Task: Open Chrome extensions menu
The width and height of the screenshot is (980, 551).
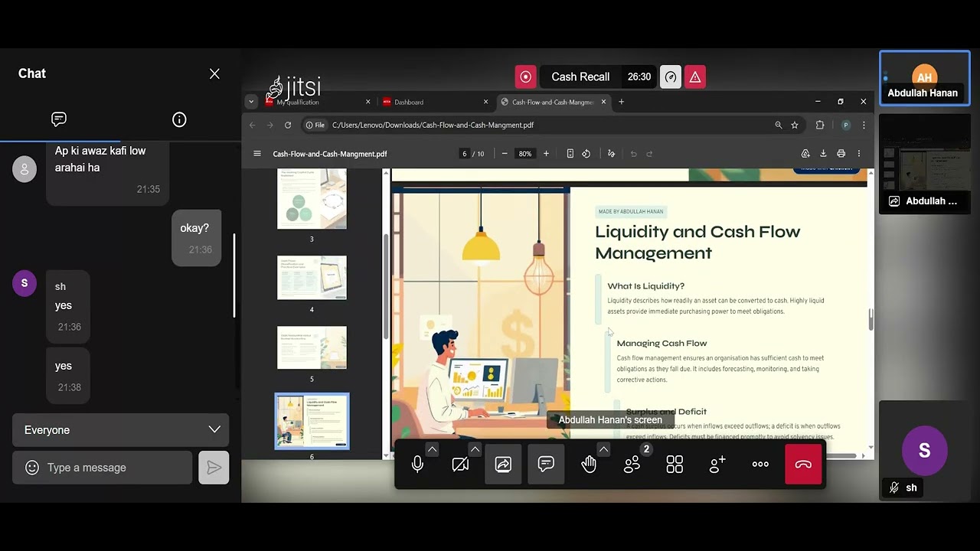Action: coord(820,125)
